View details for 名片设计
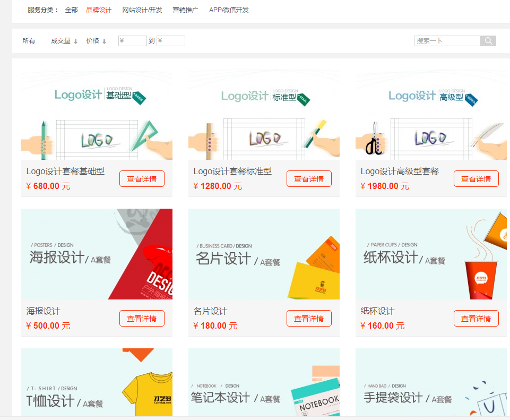Image resolution: width=510 pixels, height=420 pixels. click(x=309, y=318)
